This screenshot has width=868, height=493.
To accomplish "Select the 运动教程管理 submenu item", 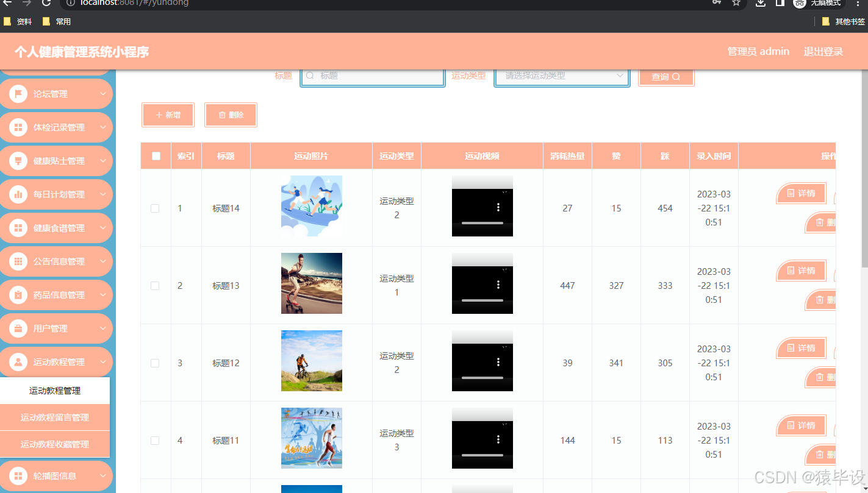I will tap(55, 391).
